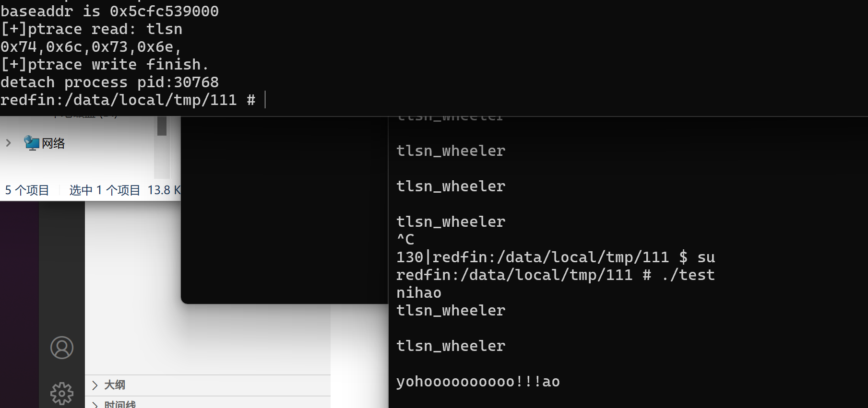
Task: Click the '选中 1 个项目' status text
Action: click(x=105, y=190)
